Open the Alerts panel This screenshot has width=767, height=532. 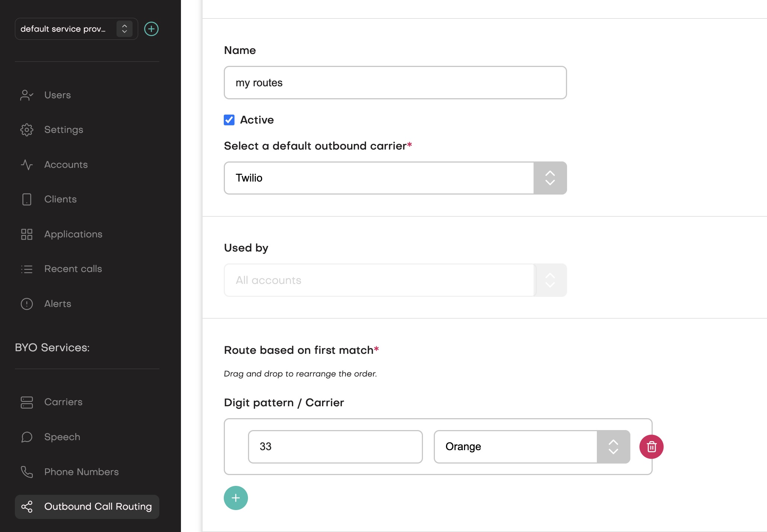coord(57,304)
